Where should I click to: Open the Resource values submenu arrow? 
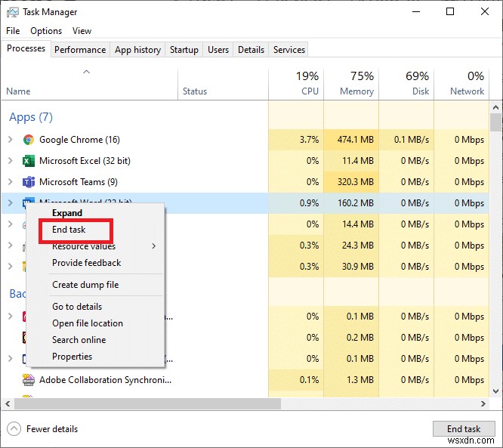tap(154, 246)
